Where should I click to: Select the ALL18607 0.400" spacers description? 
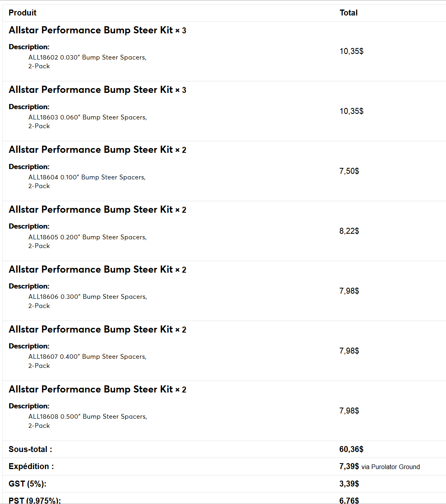87,361
